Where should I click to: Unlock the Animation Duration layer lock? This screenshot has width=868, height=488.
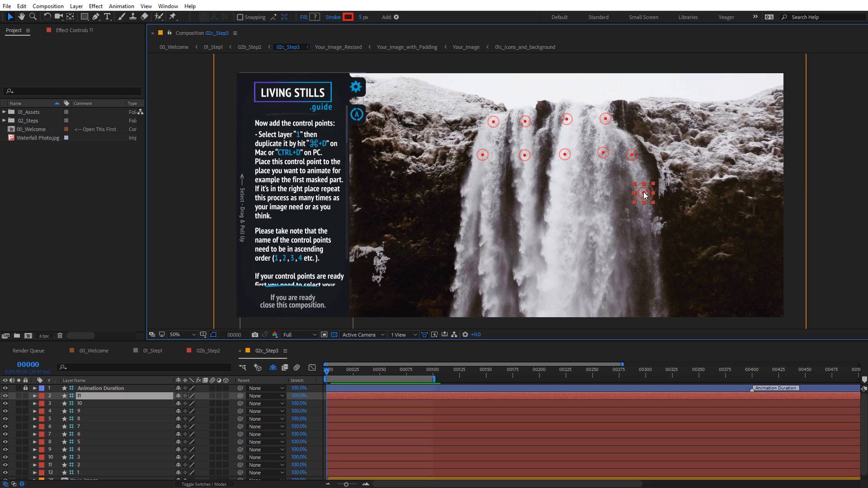point(25,388)
